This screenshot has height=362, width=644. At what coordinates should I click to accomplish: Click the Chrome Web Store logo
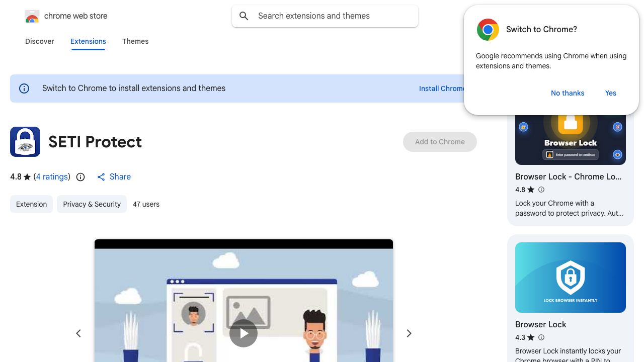[x=32, y=16]
